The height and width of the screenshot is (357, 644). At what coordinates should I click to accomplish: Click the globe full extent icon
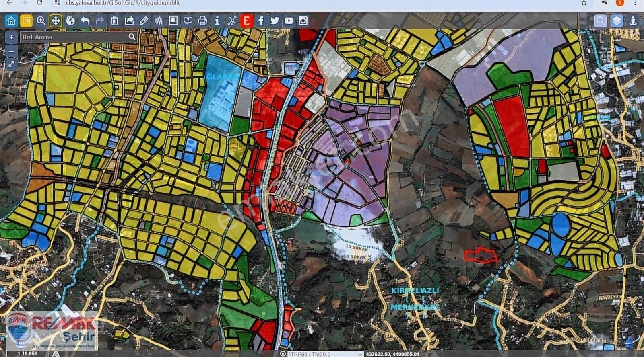[x=70, y=21]
